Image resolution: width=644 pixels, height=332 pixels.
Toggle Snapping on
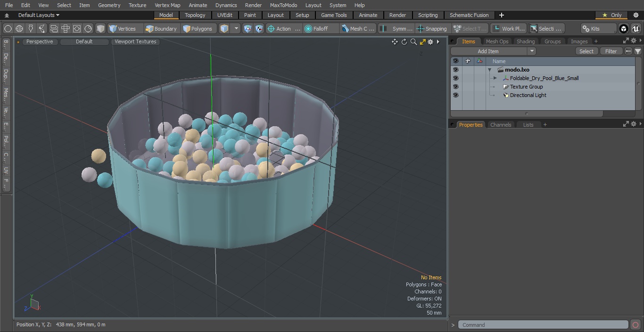tap(432, 29)
